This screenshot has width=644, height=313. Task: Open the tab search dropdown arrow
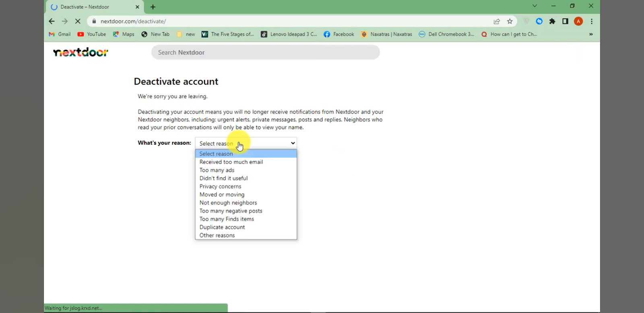click(535, 6)
